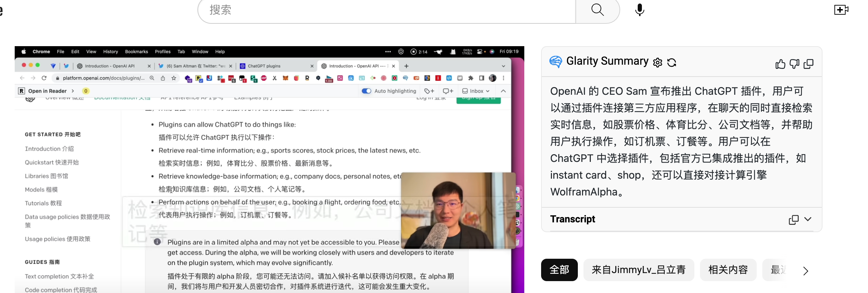Open macOS Control Center in the video menu bar

point(480,51)
